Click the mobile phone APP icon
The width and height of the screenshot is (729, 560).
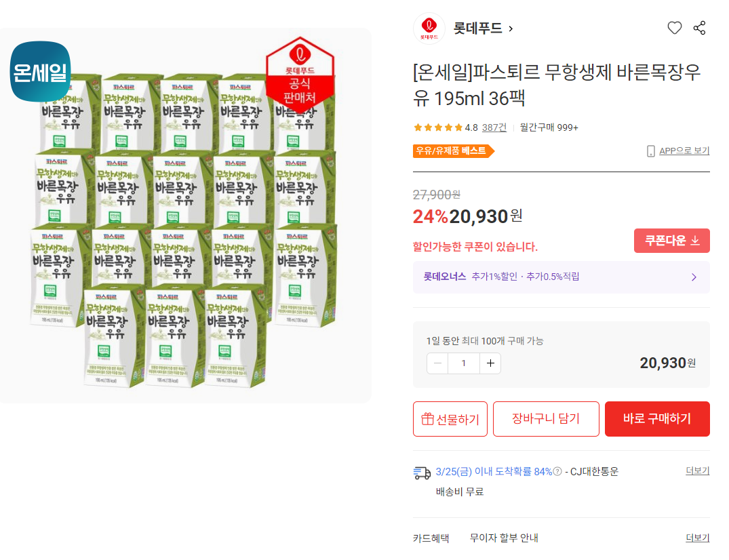pos(651,151)
